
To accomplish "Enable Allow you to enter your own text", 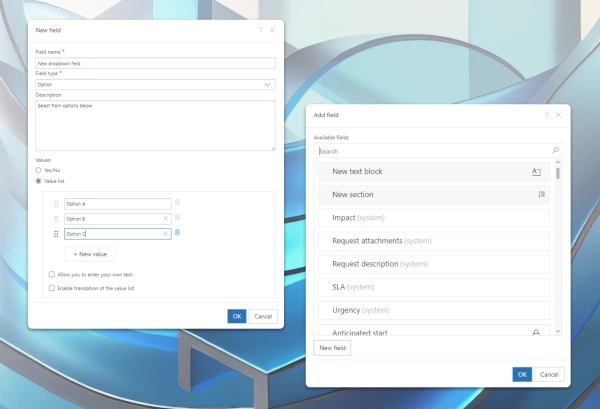I will pos(52,274).
